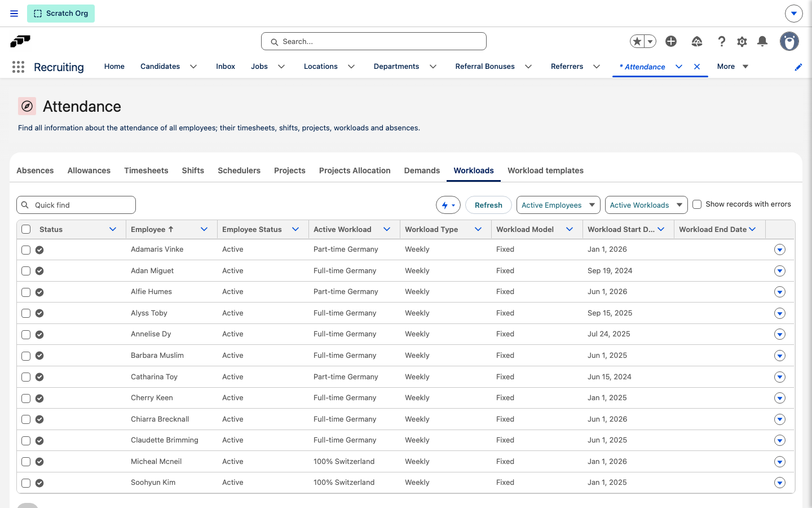Switch to the Timesheets tab

point(146,170)
